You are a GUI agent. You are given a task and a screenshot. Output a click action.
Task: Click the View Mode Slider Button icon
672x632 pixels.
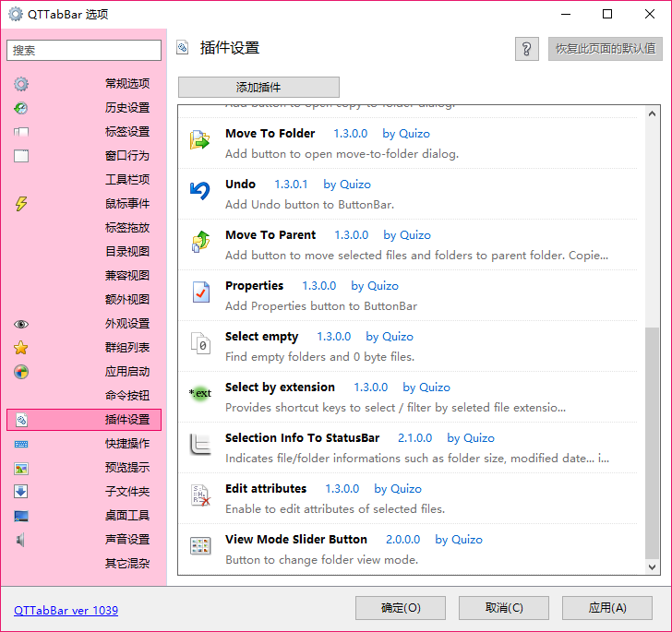pos(200,546)
